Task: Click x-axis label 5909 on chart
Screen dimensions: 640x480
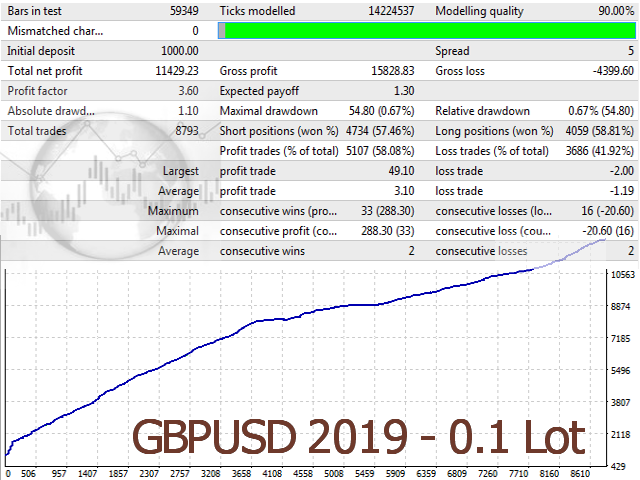Action: [395, 474]
